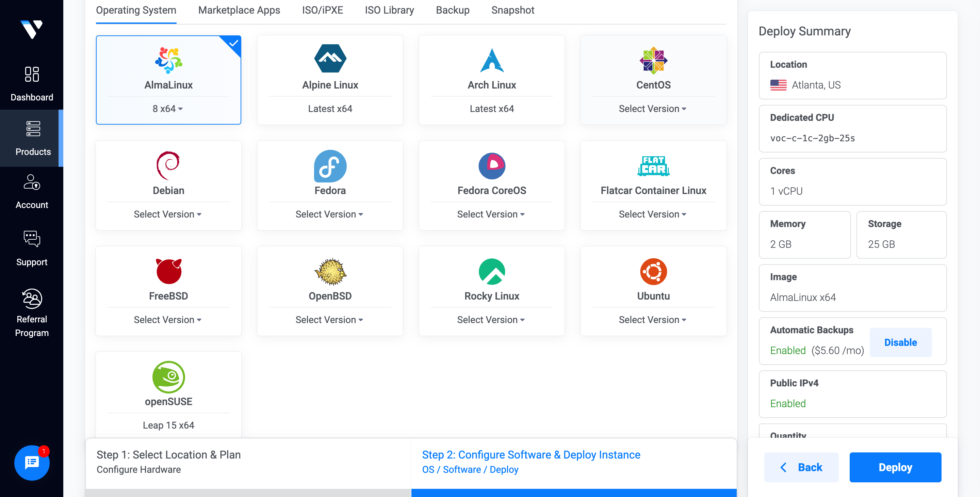This screenshot has height=497, width=980.
Task: Click the Enabled status under Public IPv4
Action: pyautogui.click(x=788, y=403)
